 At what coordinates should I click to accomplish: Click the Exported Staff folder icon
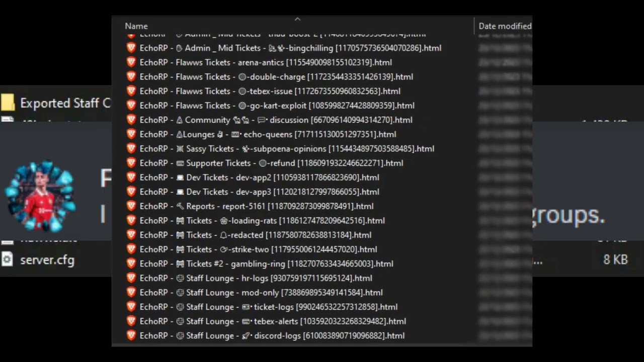(x=7, y=103)
